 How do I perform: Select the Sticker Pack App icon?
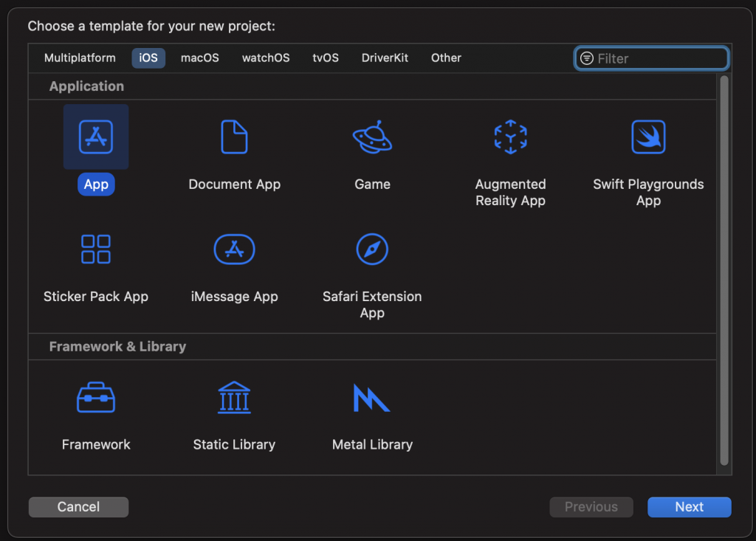(x=96, y=249)
